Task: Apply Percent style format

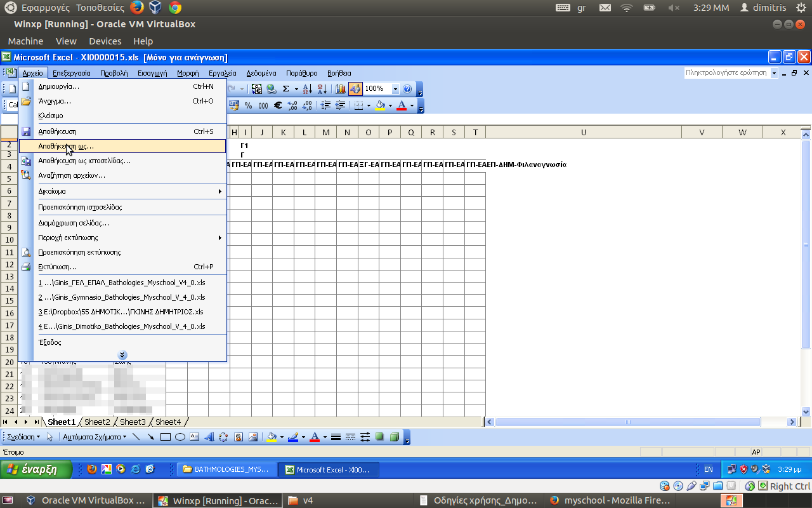Action: coord(248,105)
